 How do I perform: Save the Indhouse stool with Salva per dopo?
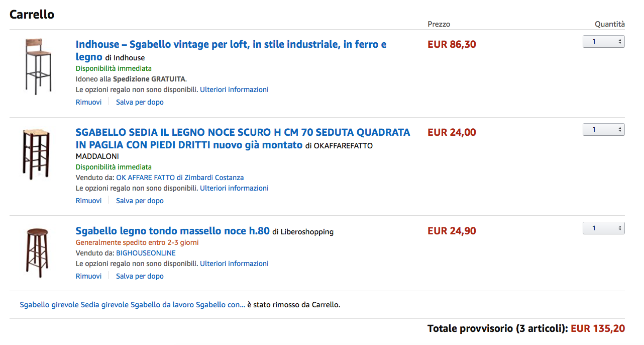[x=140, y=102]
